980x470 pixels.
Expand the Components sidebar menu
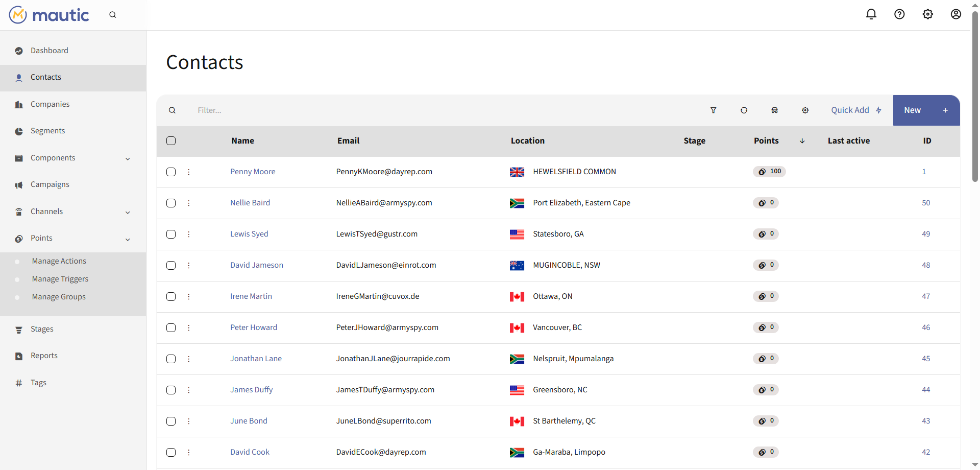pyautogui.click(x=128, y=158)
